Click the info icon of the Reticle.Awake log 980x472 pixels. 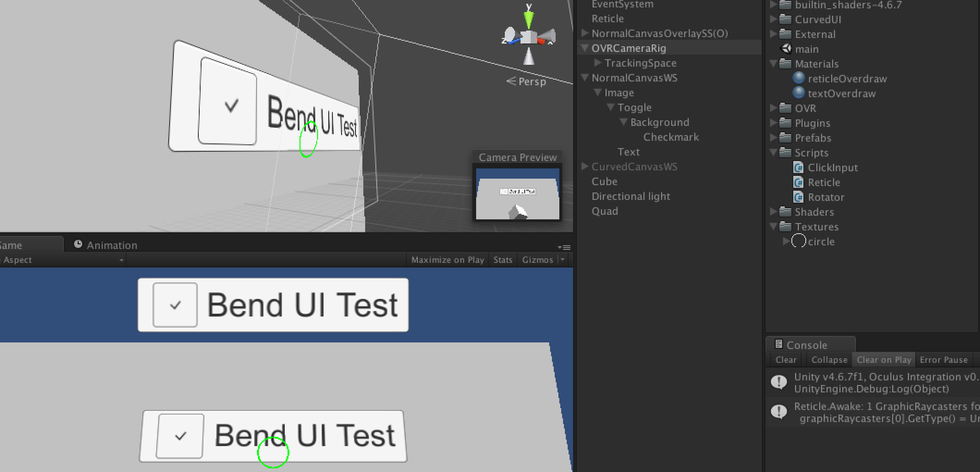(779, 411)
